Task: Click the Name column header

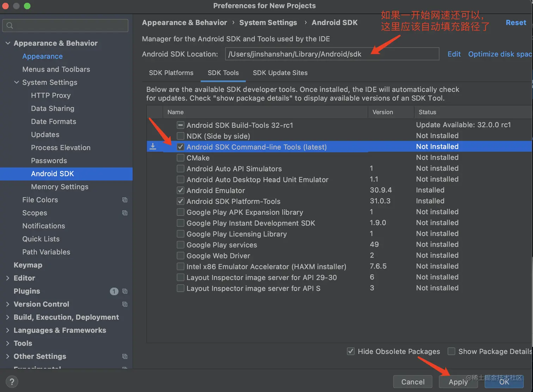Action: pos(265,112)
